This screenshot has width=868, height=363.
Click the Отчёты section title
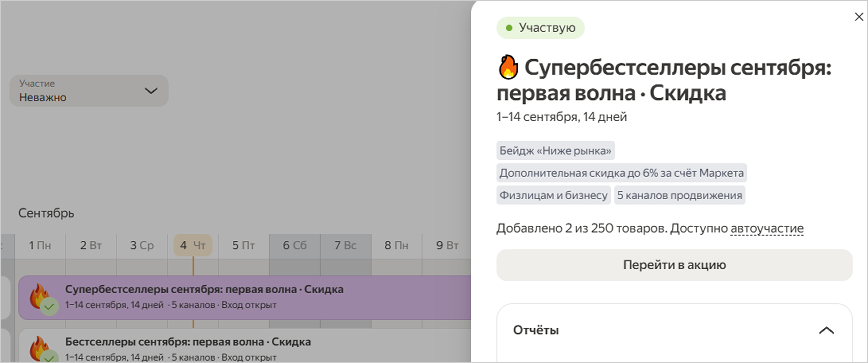(x=535, y=330)
